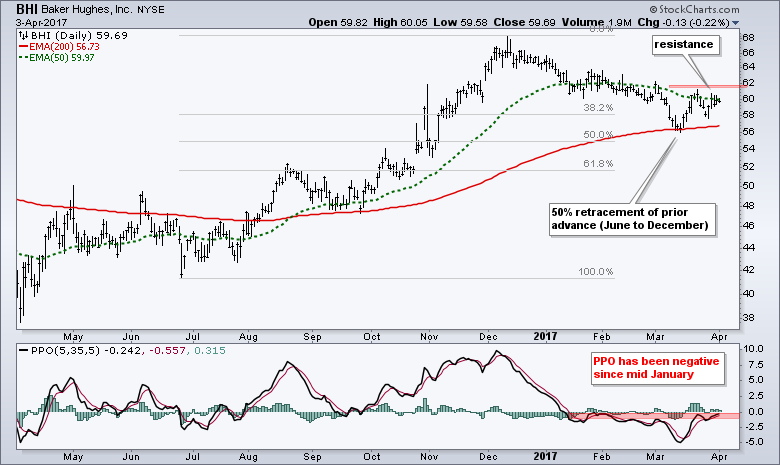The image size is (780, 465).
Task: Select the green EMA(50) 59.97 legend
Action: (57, 58)
